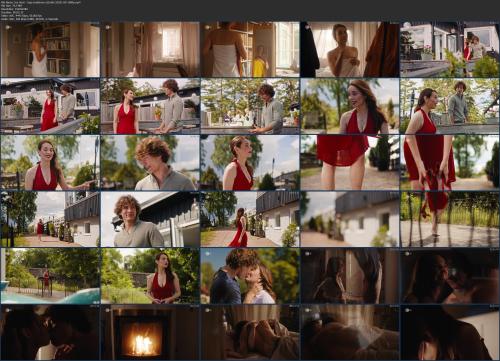Open thumbnail of towel-wrapped woman at bookshelf
The width and height of the screenshot is (500, 361).
pos(50,49)
